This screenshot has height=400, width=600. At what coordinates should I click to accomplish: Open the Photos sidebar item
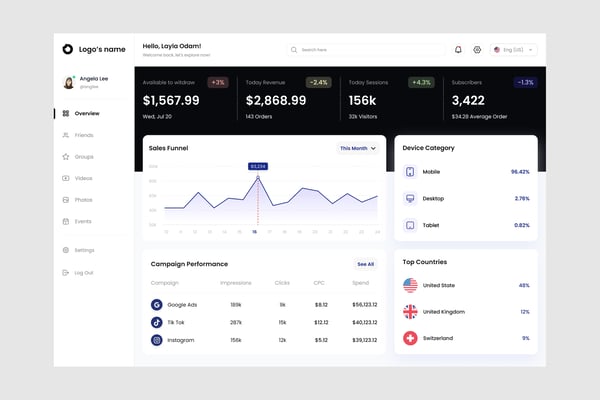[83, 200]
